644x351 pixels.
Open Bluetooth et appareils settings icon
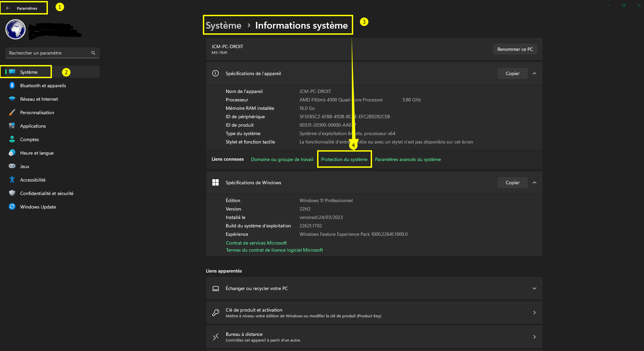click(12, 86)
